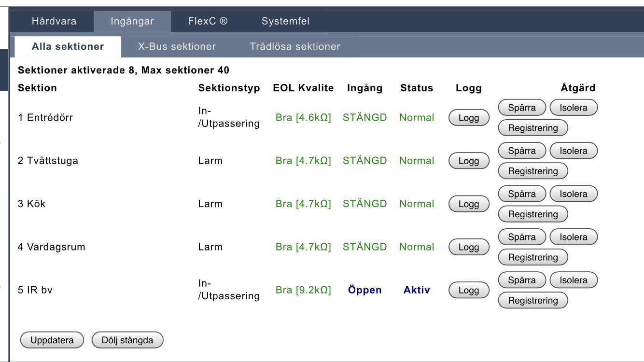The image size is (644, 362).
Task: Select the Alla sektioner subtab
Action: [68, 47]
